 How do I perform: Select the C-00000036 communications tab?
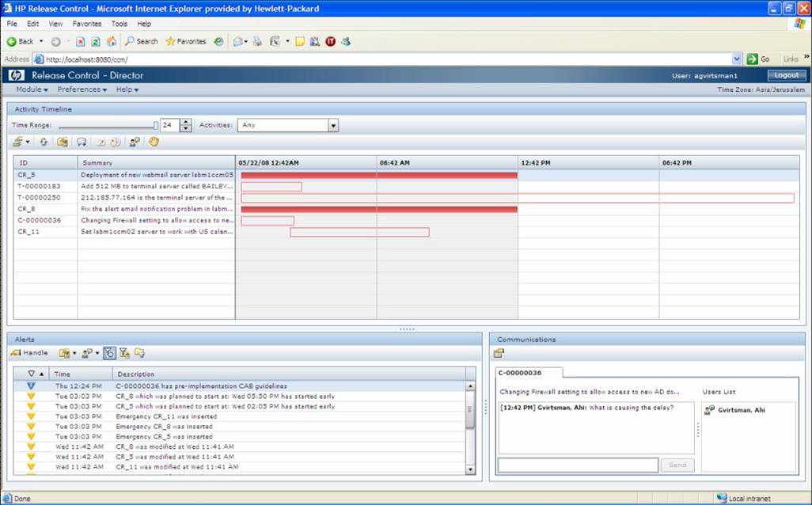click(529, 373)
